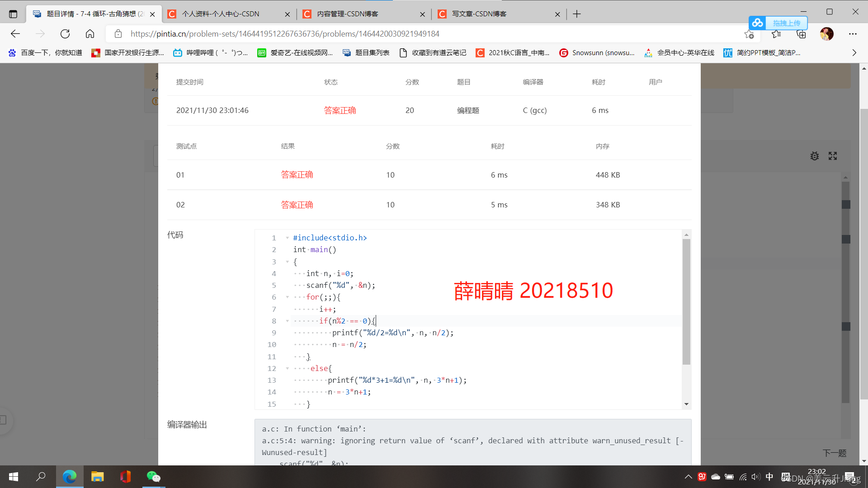Screen dimensions: 868x488
Task: Open WeChat from the taskbar
Action: (153, 477)
